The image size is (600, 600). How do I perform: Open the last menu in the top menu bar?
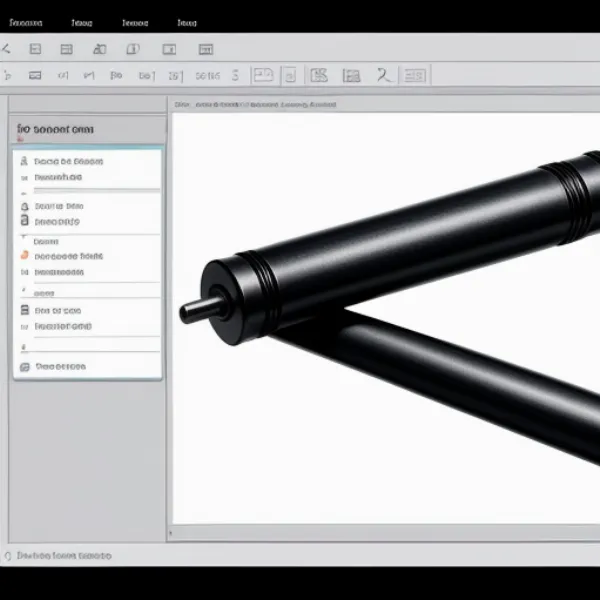point(187,22)
